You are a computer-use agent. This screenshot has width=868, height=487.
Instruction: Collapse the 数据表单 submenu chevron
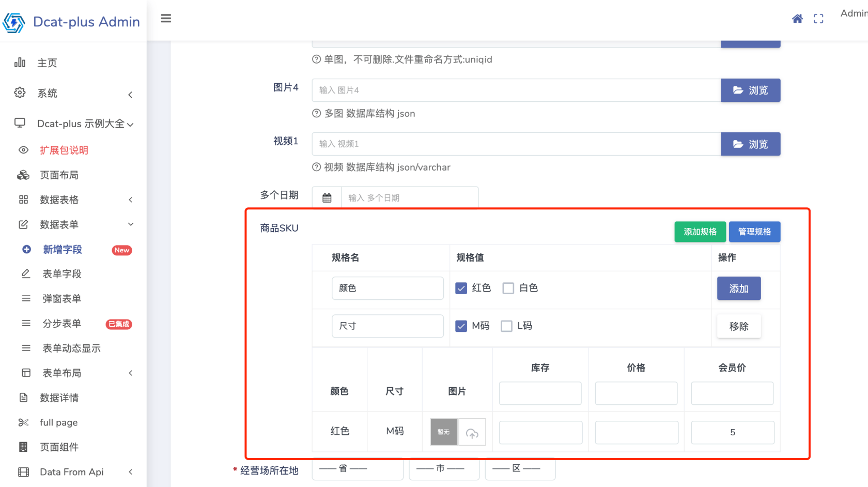pyautogui.click(x=130, y=224)
